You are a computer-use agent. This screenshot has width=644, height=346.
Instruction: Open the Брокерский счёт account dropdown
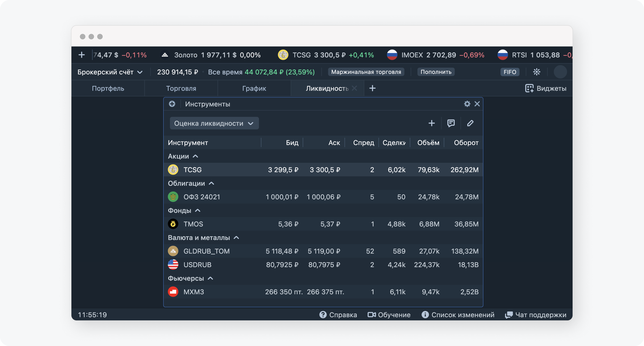[110, 72]
